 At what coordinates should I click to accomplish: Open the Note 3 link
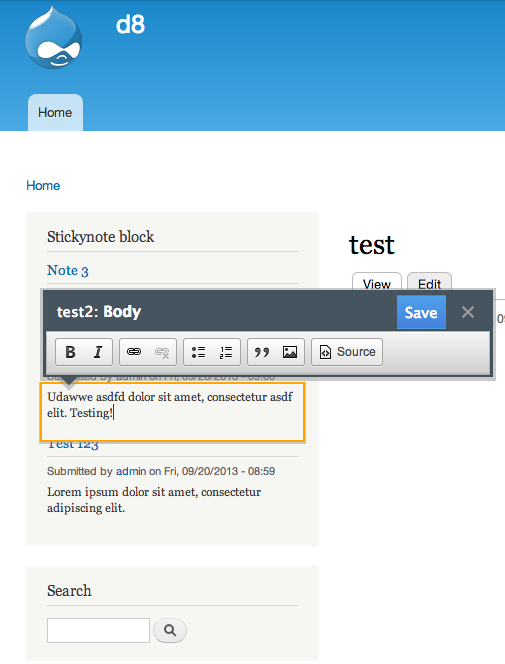click(x=68, y=270)
